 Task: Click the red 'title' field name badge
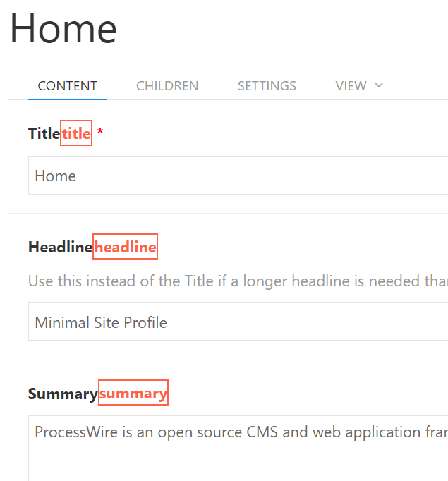click(x=76, y=133)
